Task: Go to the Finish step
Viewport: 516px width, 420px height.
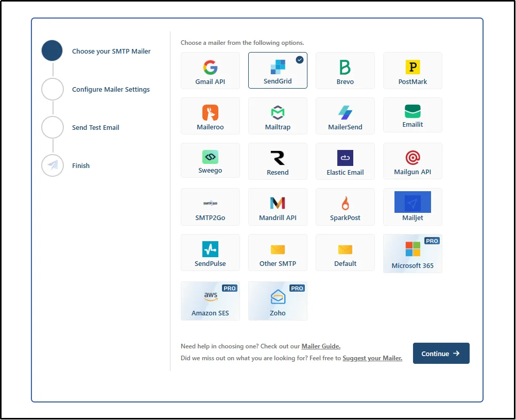Action: pos(81,166)
